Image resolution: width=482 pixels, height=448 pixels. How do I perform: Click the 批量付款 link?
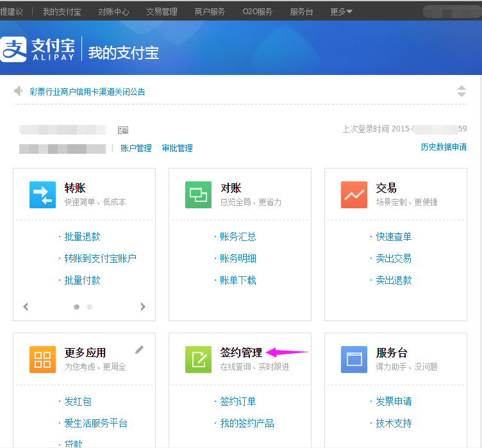(x=83, y=280)
